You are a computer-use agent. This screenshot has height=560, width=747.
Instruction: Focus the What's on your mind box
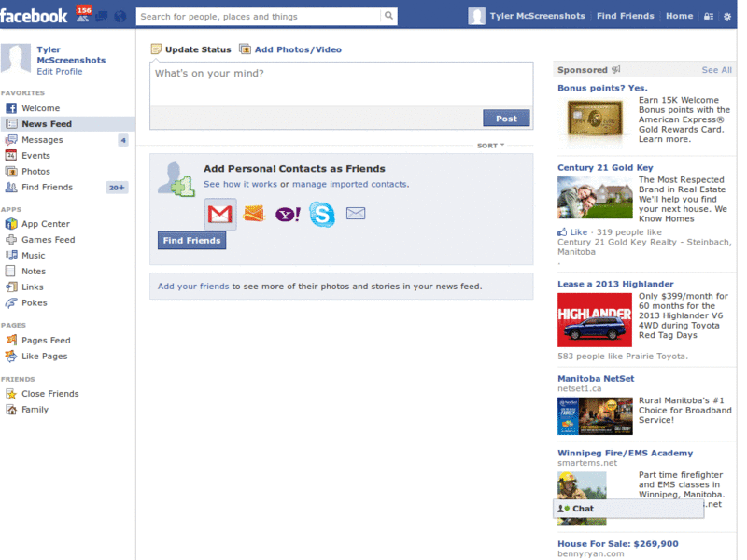point(341,84)
